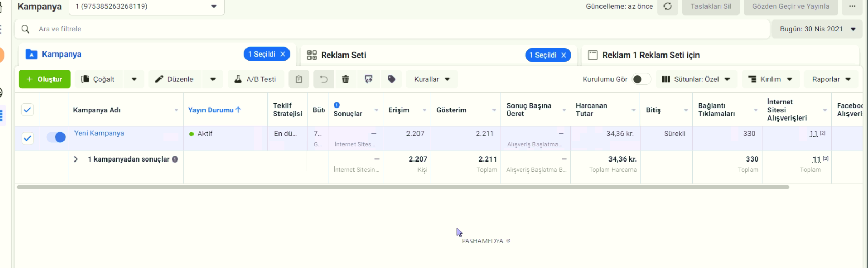Click info icon beside 1 kampanyadan sonuçlar
The width and height of the screenshot is (868, 268).
coord(175,159)
